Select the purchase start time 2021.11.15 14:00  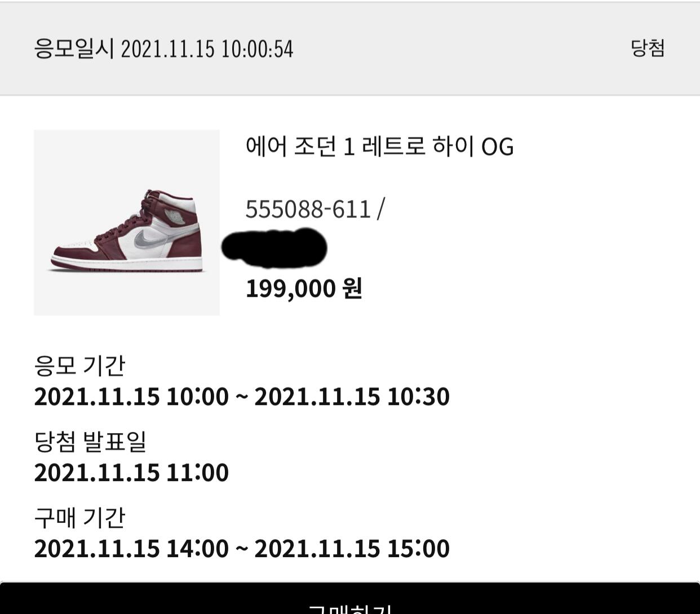[x=131, y=549]
